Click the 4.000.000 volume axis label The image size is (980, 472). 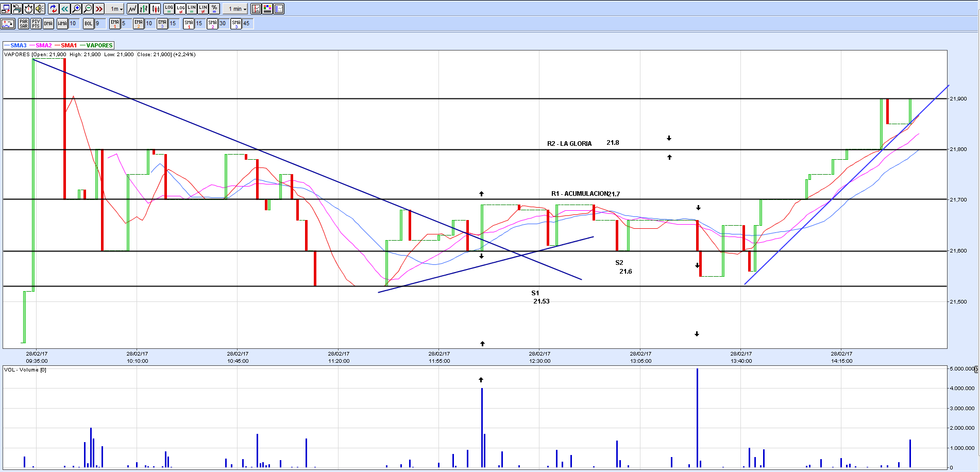click(x=962, y=389)
